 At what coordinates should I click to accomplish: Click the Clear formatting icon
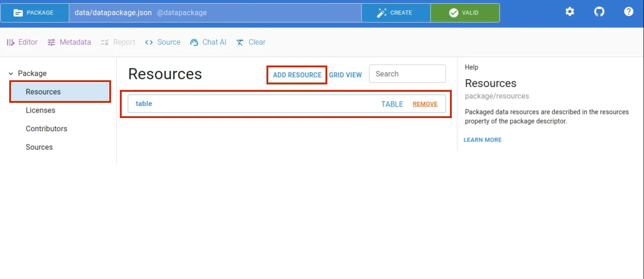click(240, 42)
